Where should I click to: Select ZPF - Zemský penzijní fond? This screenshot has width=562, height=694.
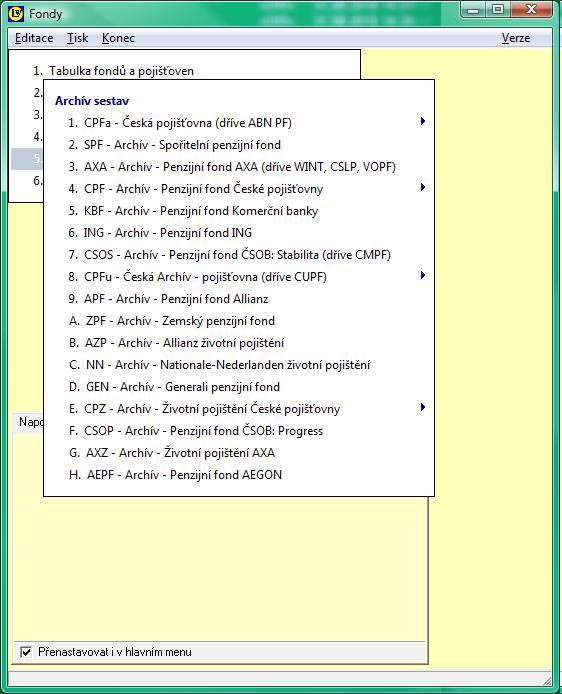[172, 321]
